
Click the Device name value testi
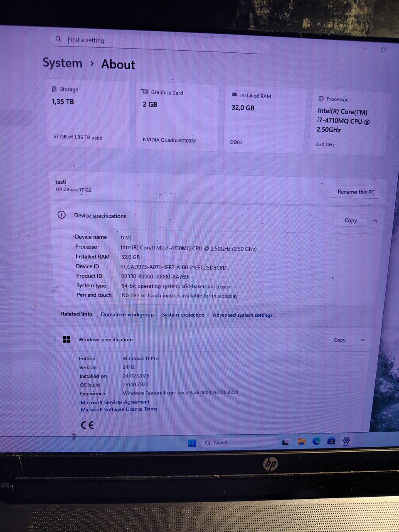126,237
